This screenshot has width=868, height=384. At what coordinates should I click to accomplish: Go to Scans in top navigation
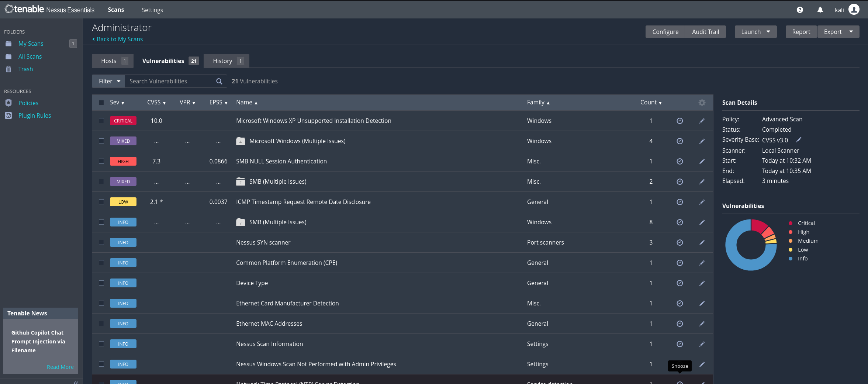tap(116, 10)
